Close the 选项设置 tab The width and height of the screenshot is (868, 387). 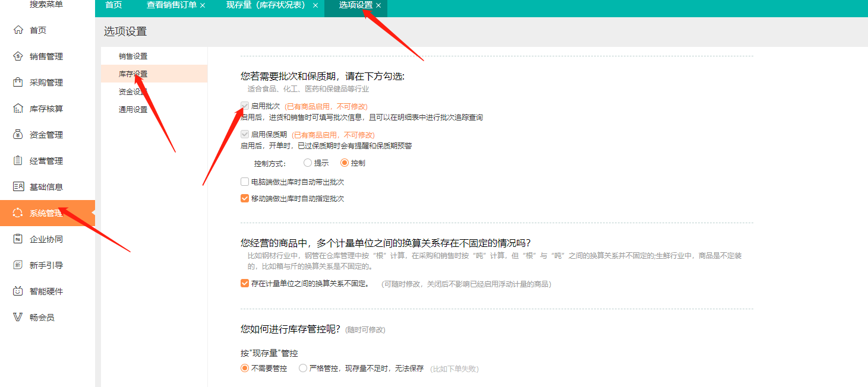pyautogui.click(x=378, y=5)
